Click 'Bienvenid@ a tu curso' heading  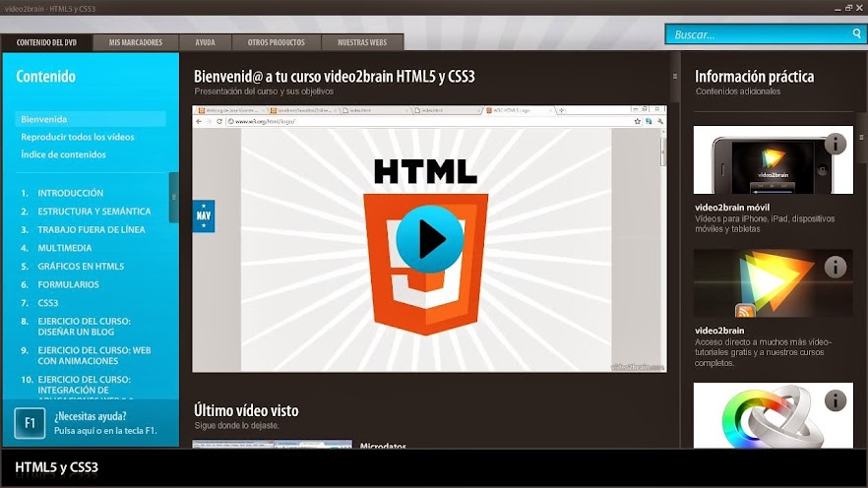(335, 77)
